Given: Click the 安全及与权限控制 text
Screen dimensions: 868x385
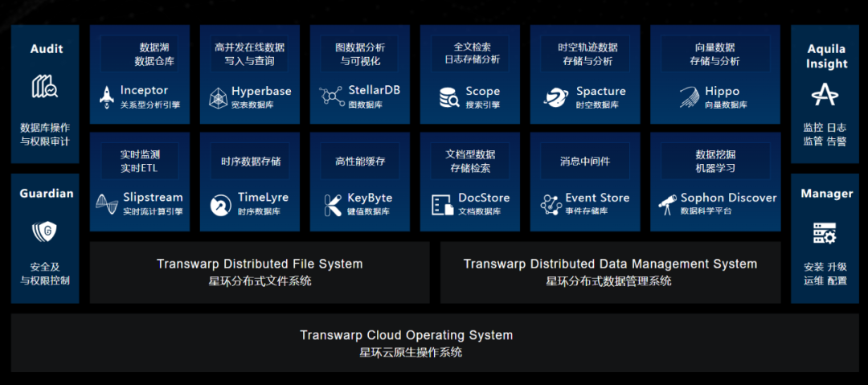Looking at the screenshot, I should [x=45, y=273].
